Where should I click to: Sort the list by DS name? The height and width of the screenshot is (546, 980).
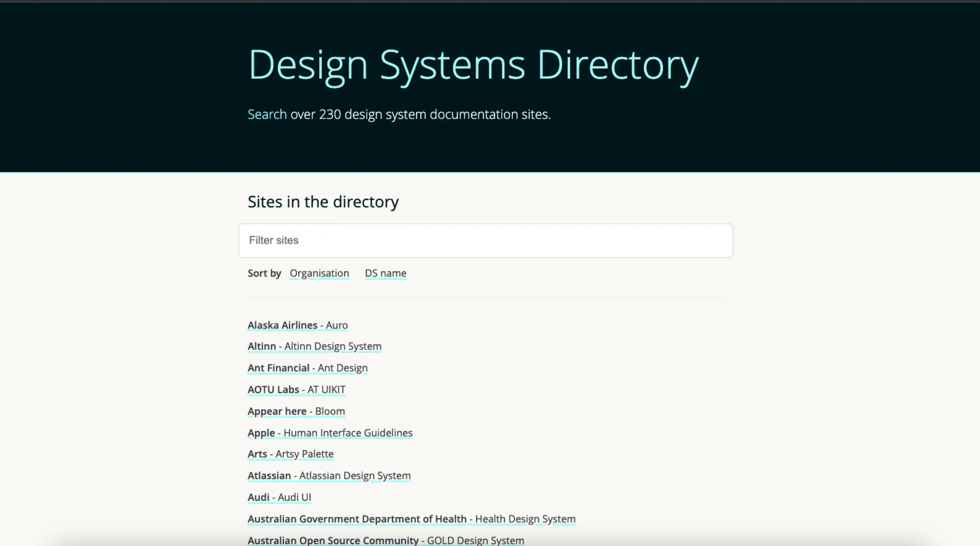tap(385, 273)
